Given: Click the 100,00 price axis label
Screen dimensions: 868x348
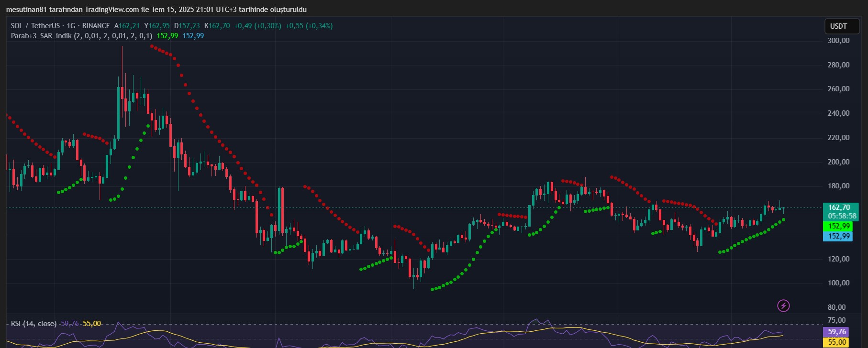Looking at the screenshot, I should click(839, 283).
